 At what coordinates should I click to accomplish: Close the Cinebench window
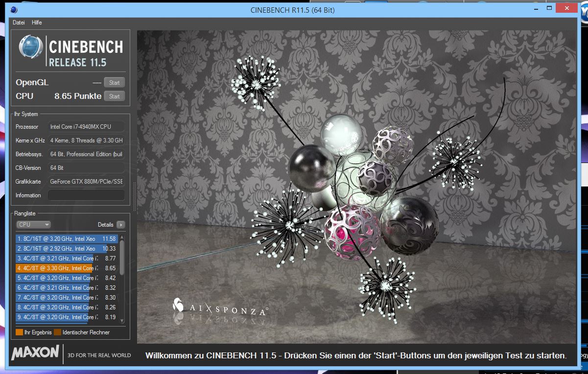[568, 8]
